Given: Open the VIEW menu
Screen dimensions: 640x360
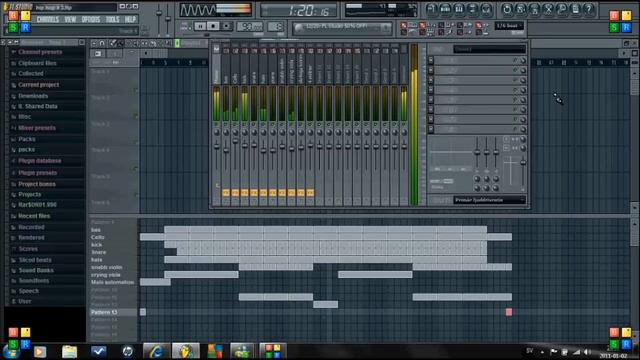Looking at the screenshot, I should 70,19.
